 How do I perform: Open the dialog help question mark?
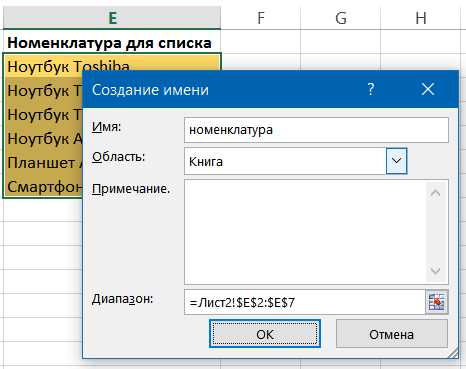(371, 89)
